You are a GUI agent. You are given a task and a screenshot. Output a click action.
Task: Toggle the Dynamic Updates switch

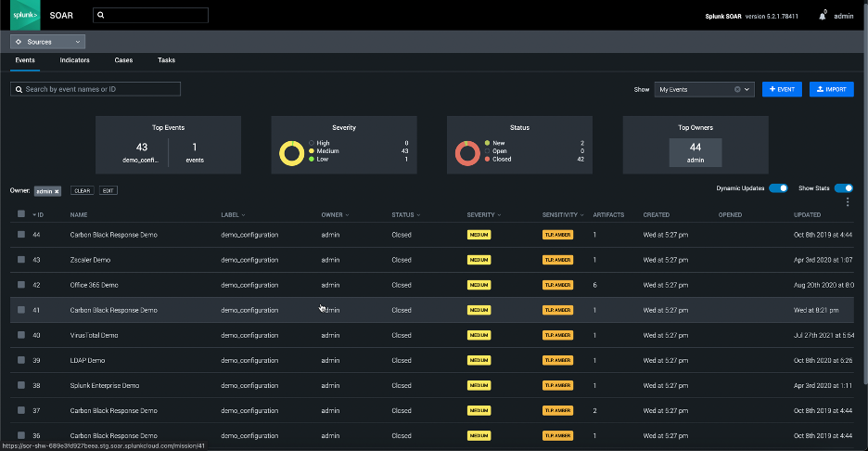pos(778,188)
